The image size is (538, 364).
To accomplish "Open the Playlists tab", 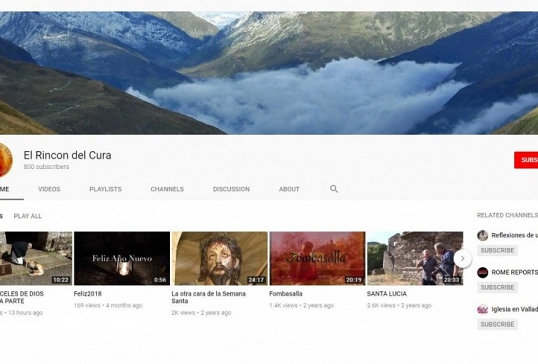I will 105,189.
